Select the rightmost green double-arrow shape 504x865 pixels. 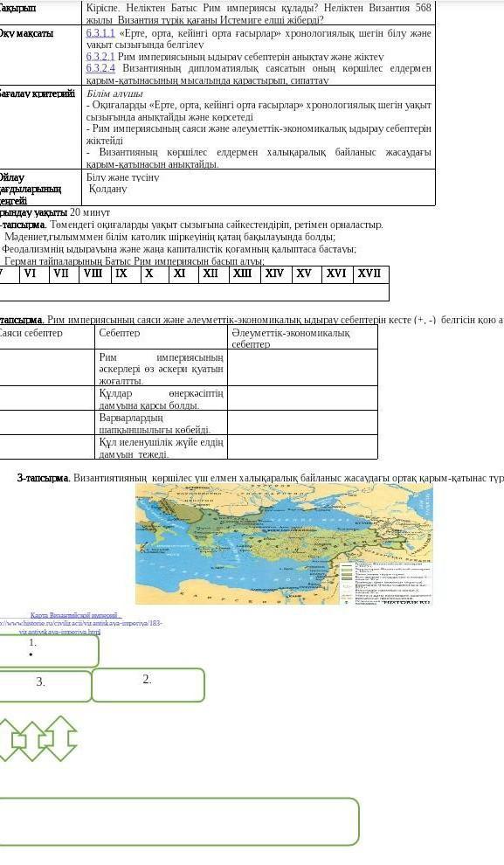click(x=61, y=738)
